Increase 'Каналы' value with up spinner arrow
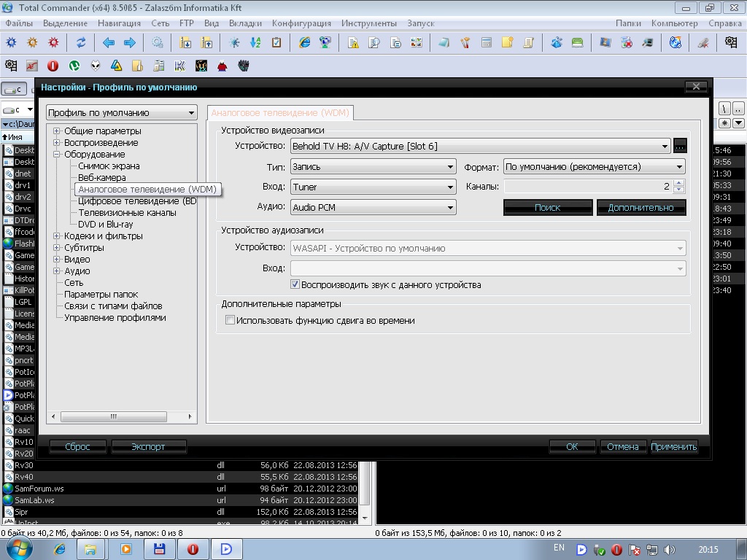The height and width of the screenshot is (560, 747). pyautogui.click(x=679, y=184)
